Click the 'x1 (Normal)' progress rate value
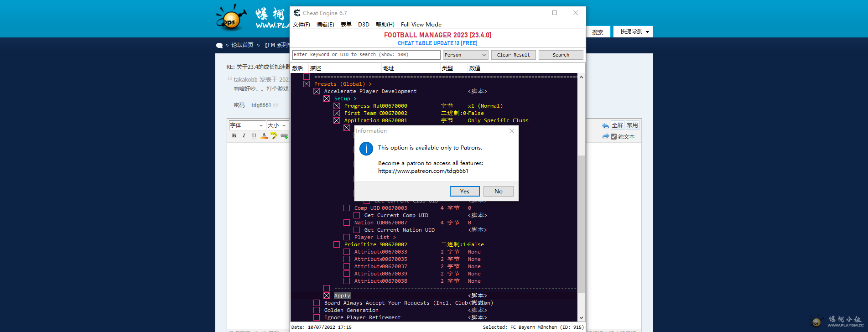This screenshot has width=868, height=332. (x=485, y=106)
